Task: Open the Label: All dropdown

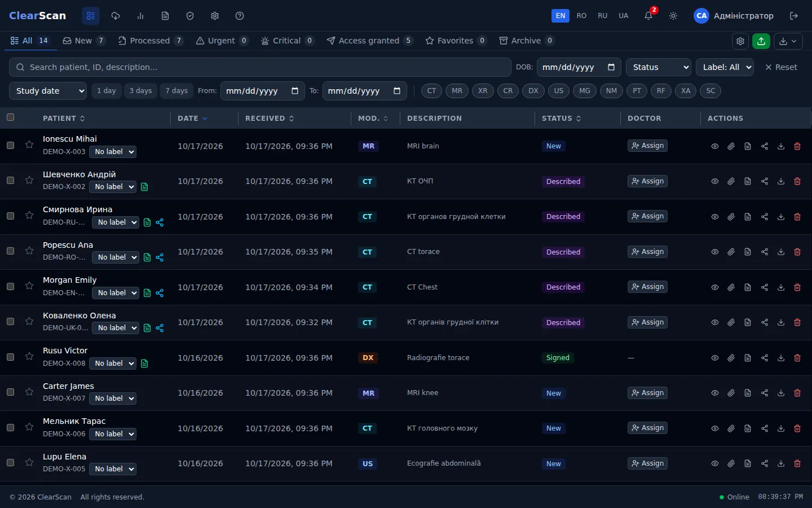Action: coord(725,67)
